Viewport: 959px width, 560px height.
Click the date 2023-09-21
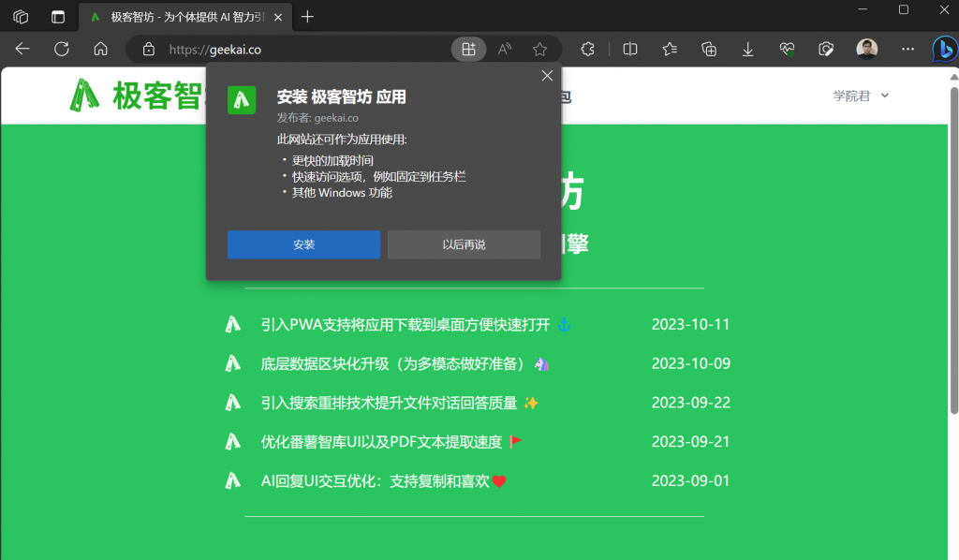(690, 442)
